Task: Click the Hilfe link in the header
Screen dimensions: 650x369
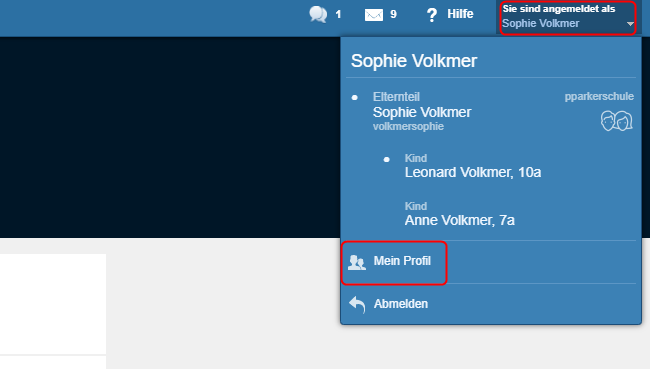Action: [x=460, y=14]
